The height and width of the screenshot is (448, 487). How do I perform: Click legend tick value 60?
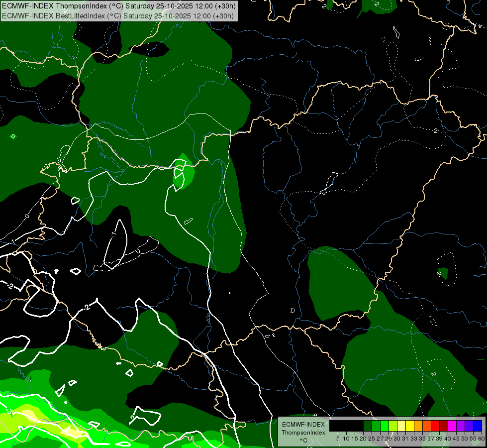pyautogui.click(x=482, y=439)
